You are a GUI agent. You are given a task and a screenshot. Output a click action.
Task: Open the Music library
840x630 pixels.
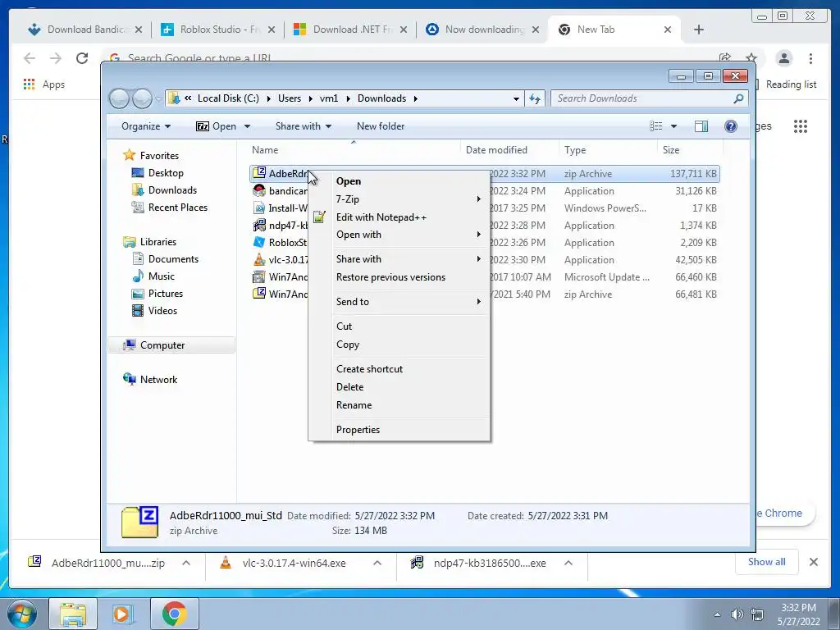[x=162, y=276]
